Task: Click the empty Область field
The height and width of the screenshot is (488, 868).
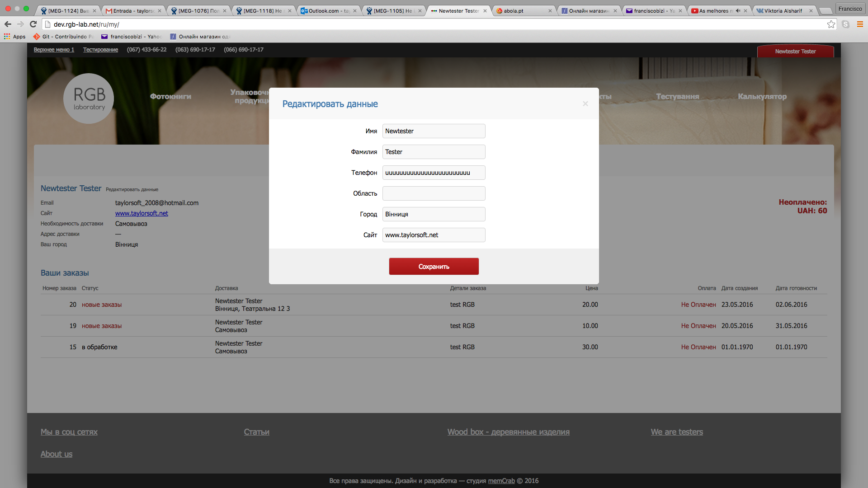Action: [434, 193]
